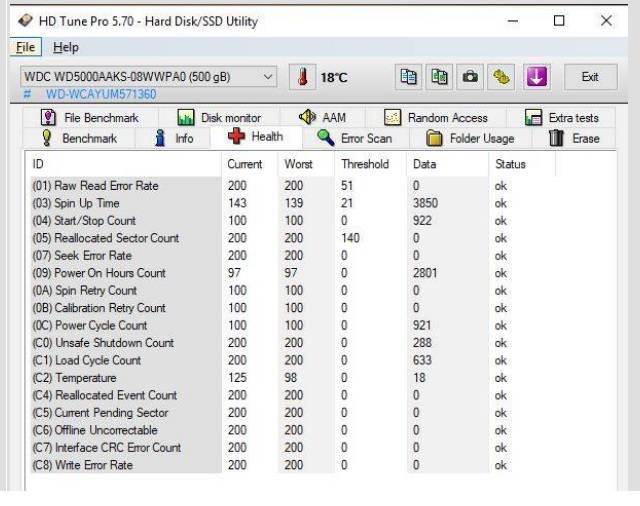Click the thermometer temperature icon
The height and width of the screenshot is (506, 640).
[x=302, y=77]
